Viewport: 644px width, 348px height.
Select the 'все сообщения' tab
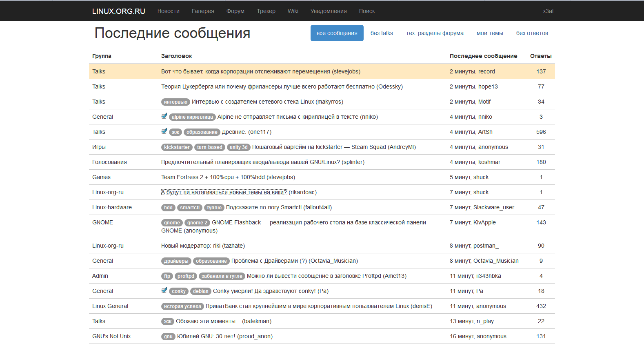point(337,33)
